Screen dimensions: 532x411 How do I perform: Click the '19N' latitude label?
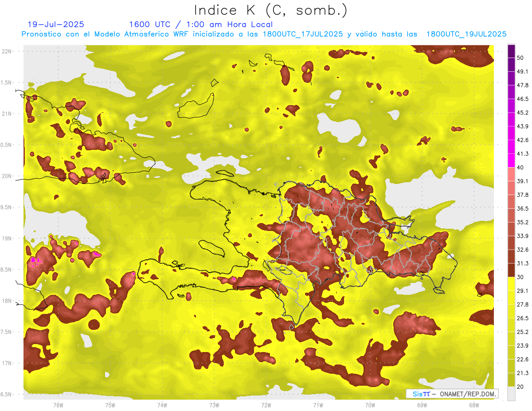point(8,238)
